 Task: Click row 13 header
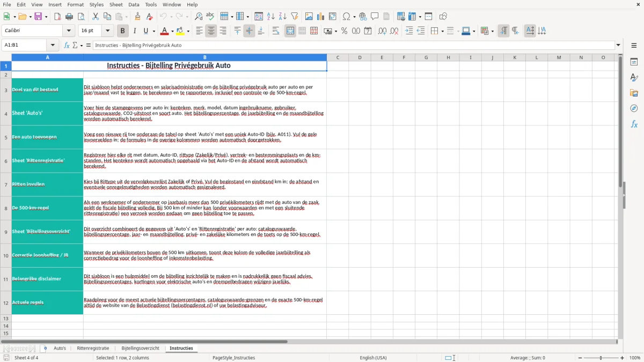coord(6,319)
